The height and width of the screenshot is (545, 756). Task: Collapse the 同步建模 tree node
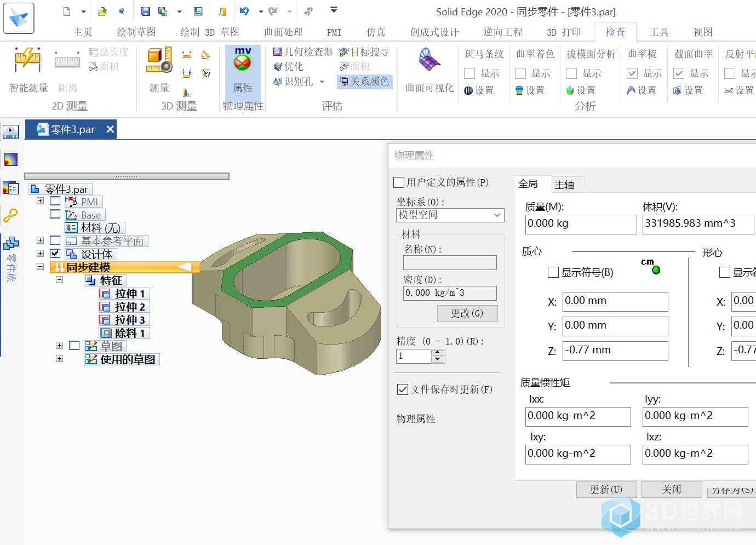[x=40, y=267]
